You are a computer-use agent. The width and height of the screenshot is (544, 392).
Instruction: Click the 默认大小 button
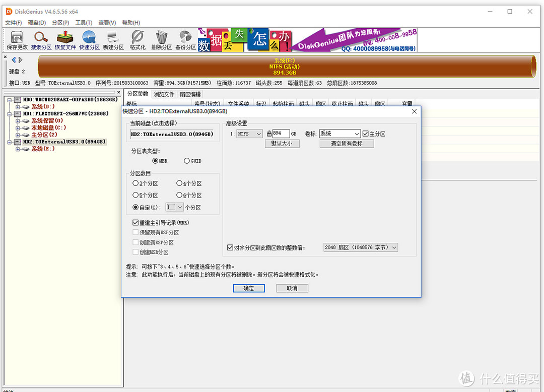[x=282, y=144]
